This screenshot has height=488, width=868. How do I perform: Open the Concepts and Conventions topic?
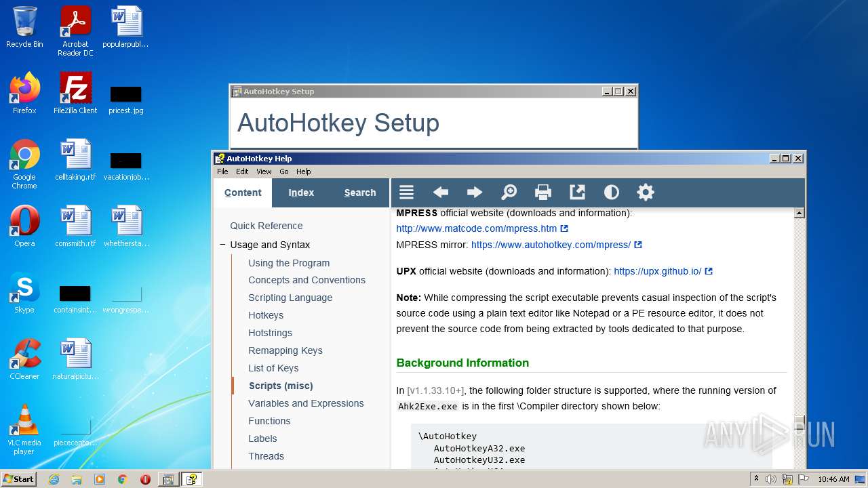point(307,280)
